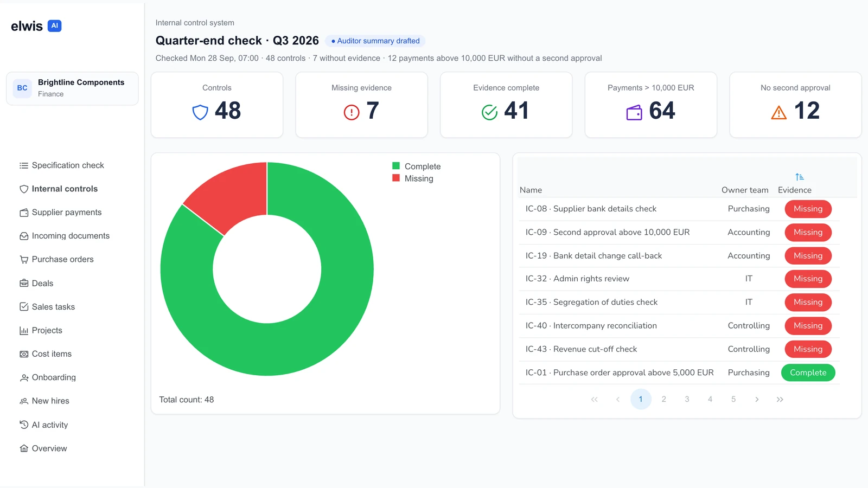Open the Brightline Components company switcher
The width and height of the screenshot is (868, 488).
pyautogui.click(x=72, y=88)
